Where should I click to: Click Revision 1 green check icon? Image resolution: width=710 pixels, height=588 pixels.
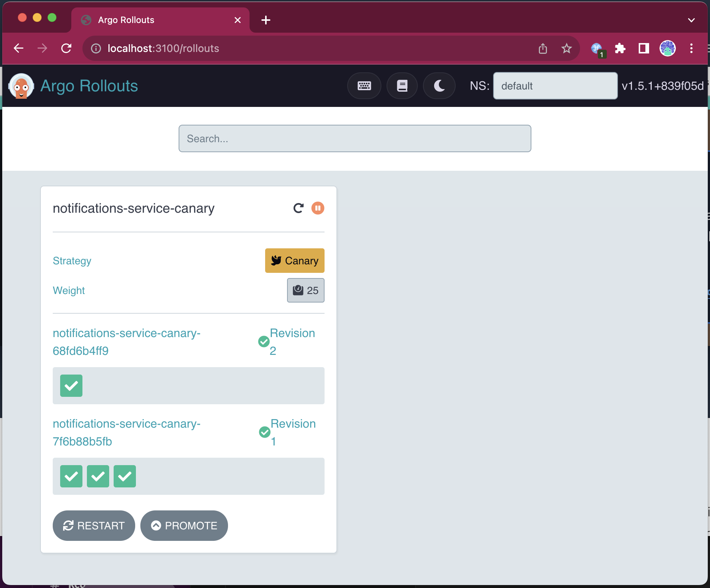(264, 432)
